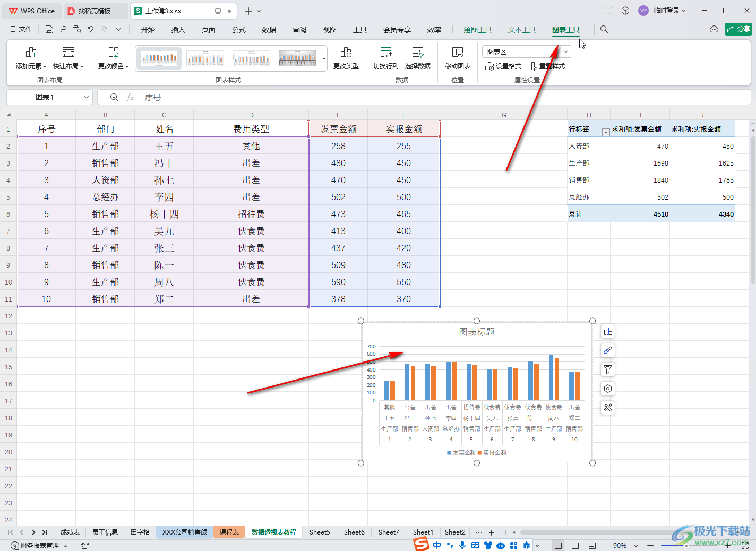This screenshot has height=551, width=756.
Task: Click the chart title 图表标题
Action: tap(477, 332)
